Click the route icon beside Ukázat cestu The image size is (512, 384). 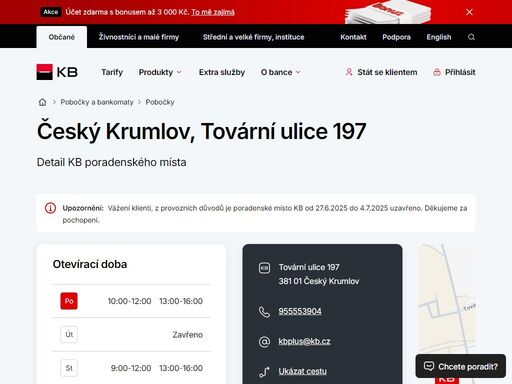pos(264,372)
